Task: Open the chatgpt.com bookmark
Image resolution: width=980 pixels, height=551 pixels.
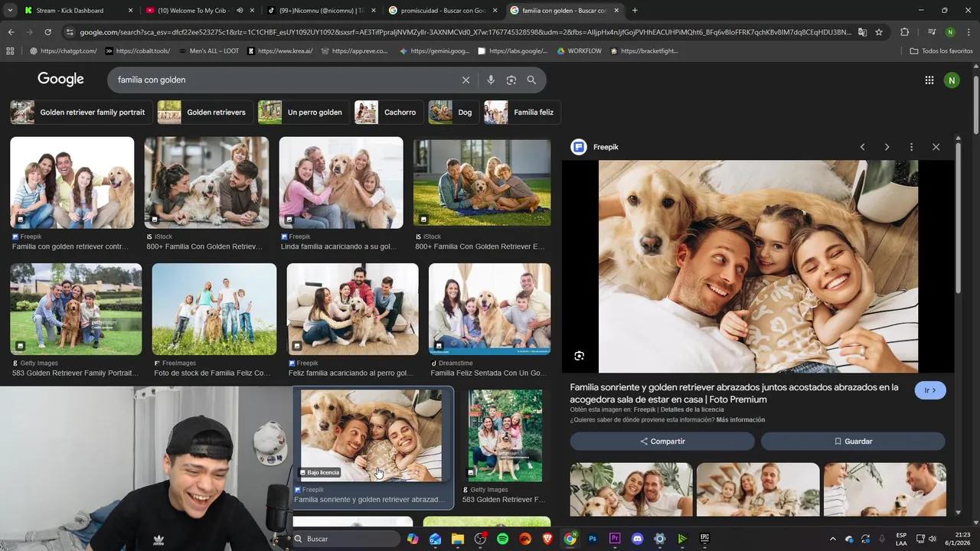Action: point(64,51)
